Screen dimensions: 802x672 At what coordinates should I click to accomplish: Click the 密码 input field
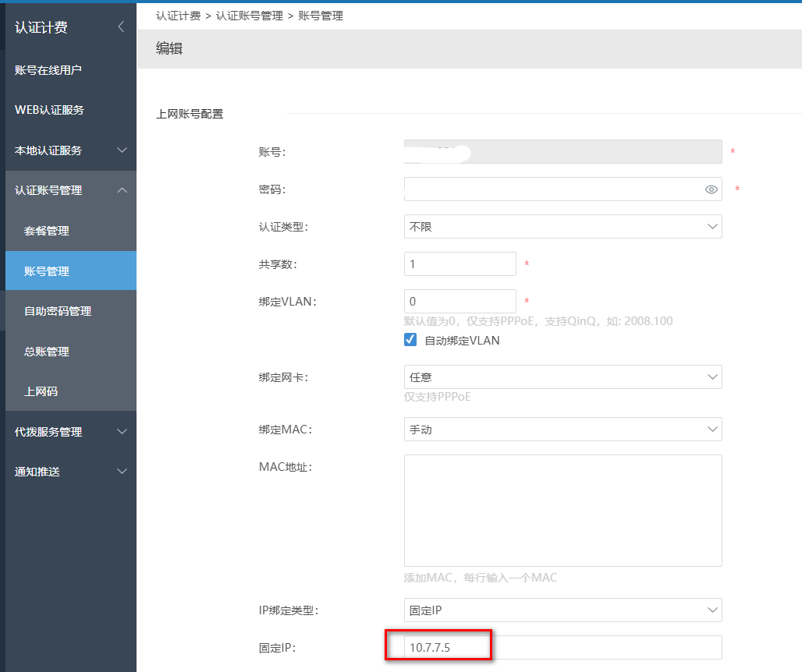pyautogui.click(x=550, y=189)
